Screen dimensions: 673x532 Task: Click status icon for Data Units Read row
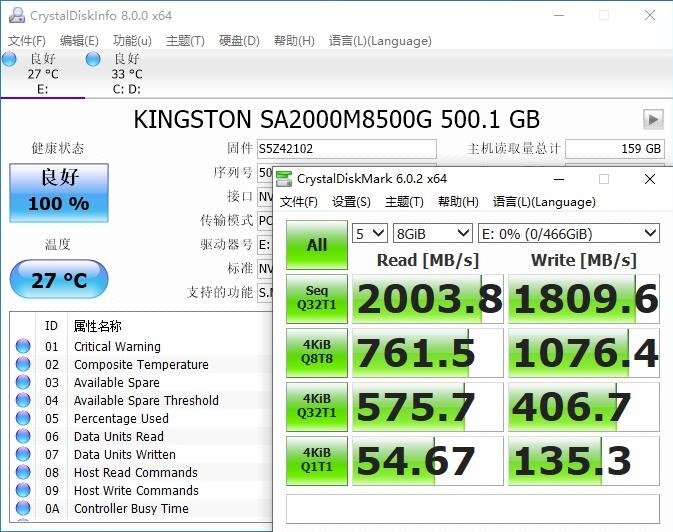coord(23,436)
